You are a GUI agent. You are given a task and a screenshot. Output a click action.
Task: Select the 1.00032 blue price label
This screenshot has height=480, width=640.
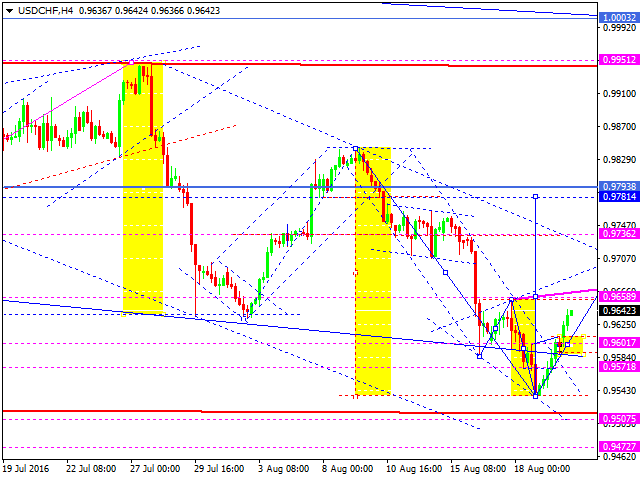coord(619,18)
